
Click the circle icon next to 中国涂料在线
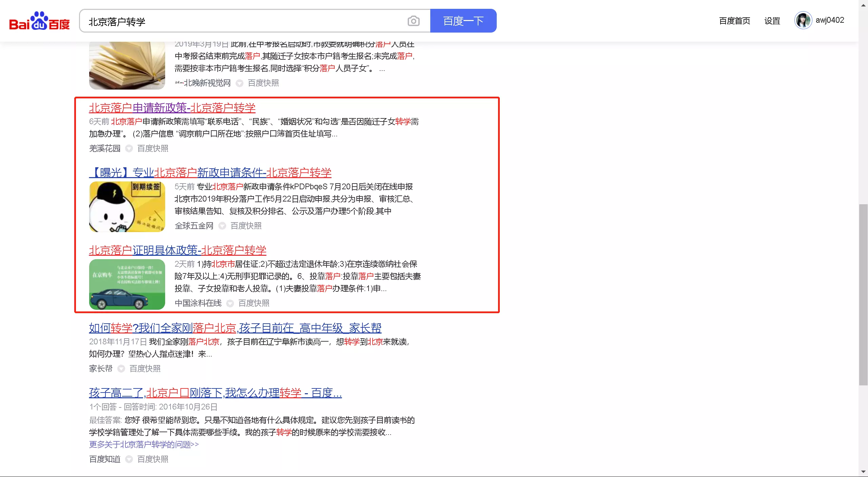(x=231, y=304)
